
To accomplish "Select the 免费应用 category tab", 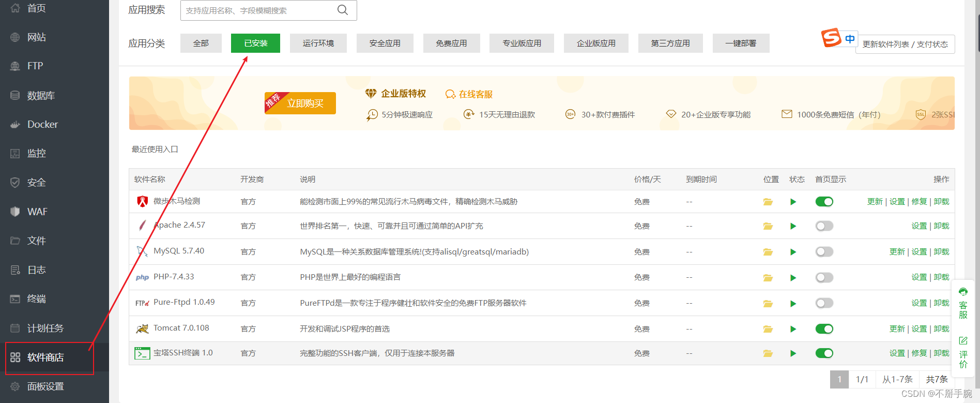I will click(452, 43).
